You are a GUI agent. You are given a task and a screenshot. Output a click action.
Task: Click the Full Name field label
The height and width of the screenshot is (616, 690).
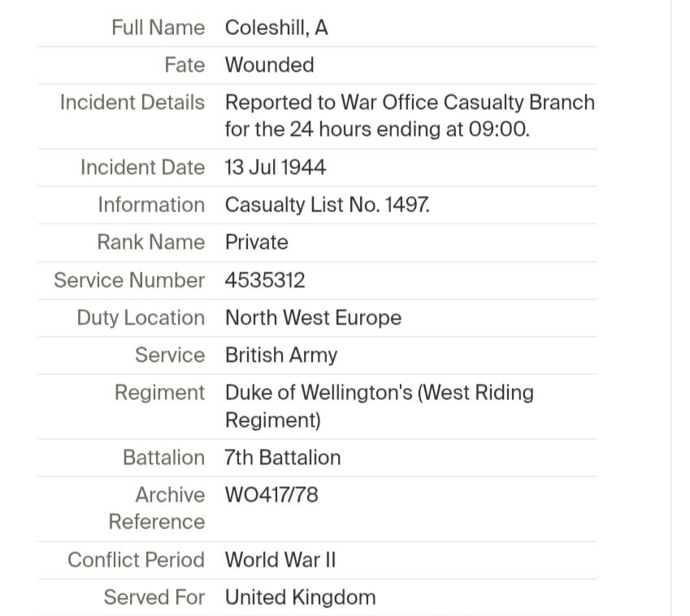click(x=158, y=28)
